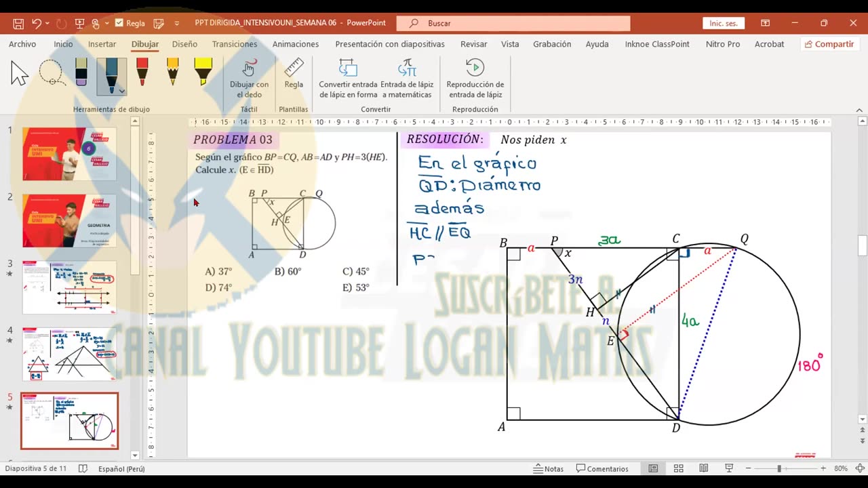Select slide 1 thumbnail

coord(69,154)
